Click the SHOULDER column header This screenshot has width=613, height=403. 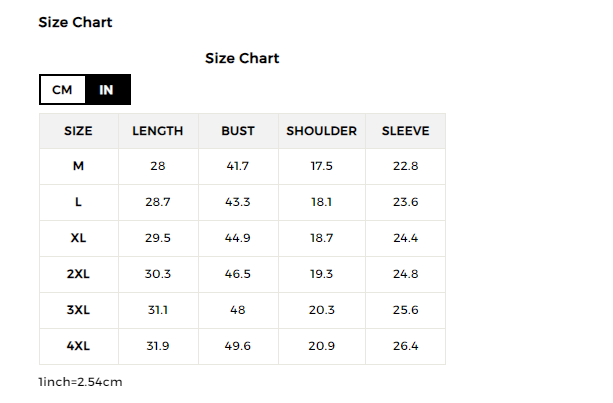(321, 131)
